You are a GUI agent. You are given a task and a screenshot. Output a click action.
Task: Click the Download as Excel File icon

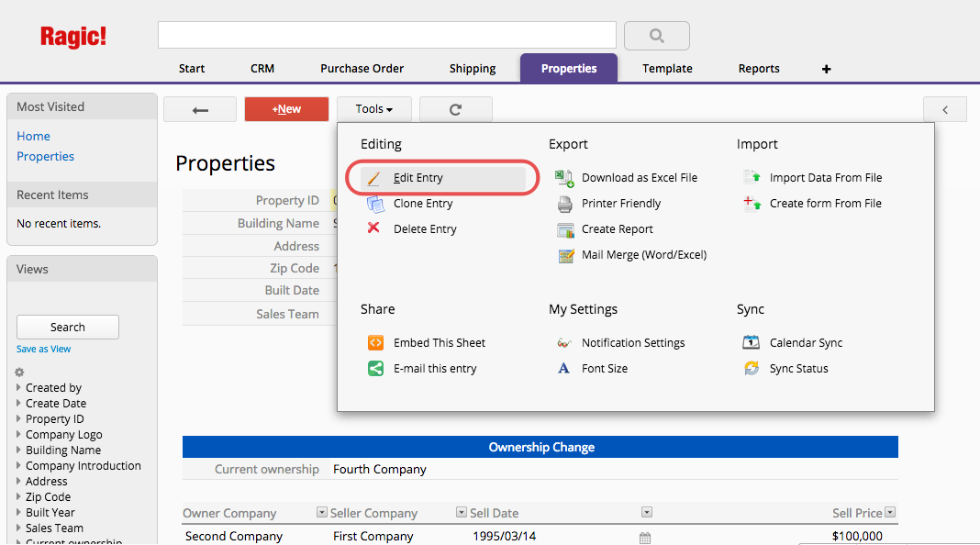click(564, 178)
